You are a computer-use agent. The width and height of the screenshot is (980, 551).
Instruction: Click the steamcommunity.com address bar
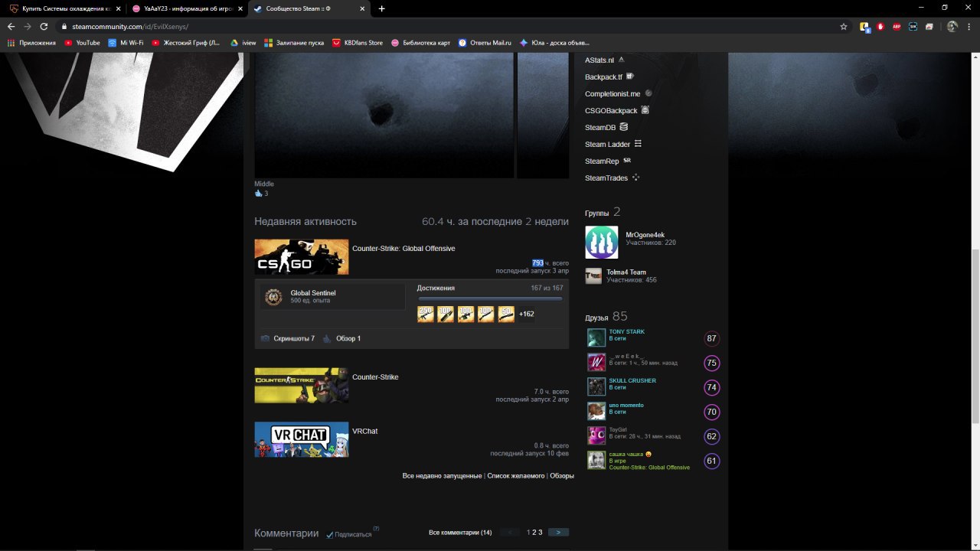tap(452, 26)
